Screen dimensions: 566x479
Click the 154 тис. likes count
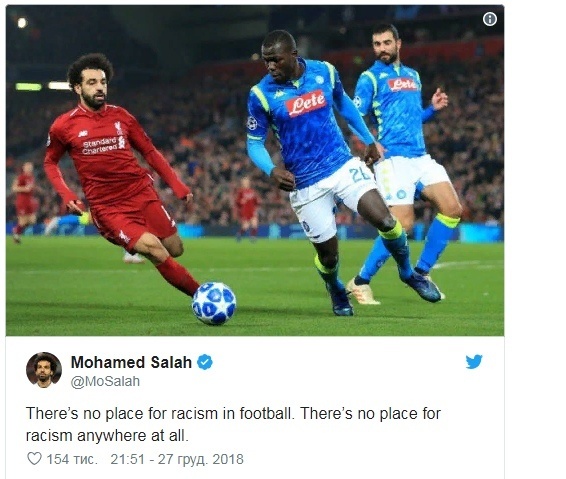72,459
